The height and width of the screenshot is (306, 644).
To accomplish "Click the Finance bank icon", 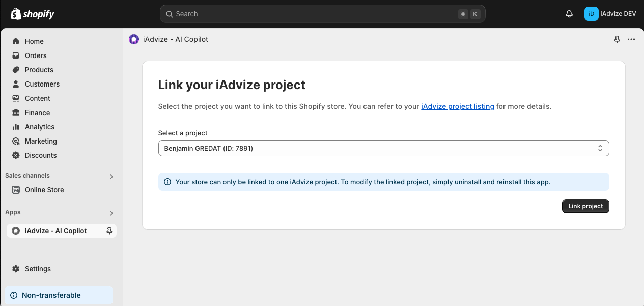I will pos(16,113).
